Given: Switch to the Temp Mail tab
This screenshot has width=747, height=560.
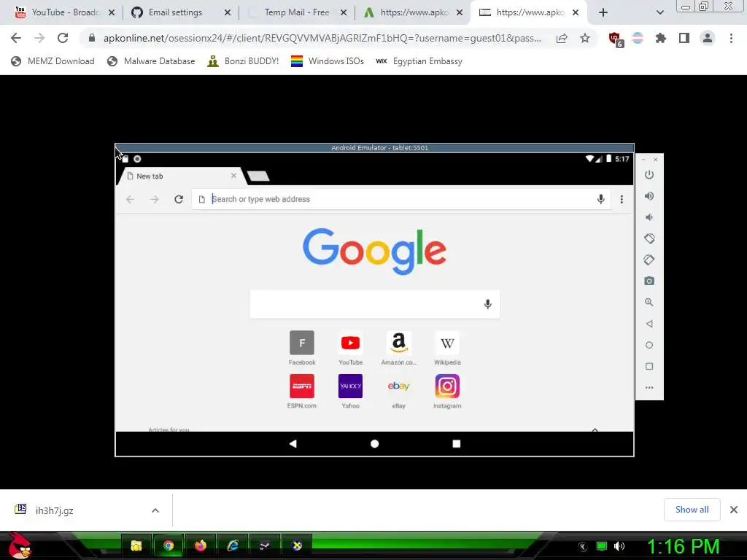Looking at the screenshot, I should (x=296, y=12).
